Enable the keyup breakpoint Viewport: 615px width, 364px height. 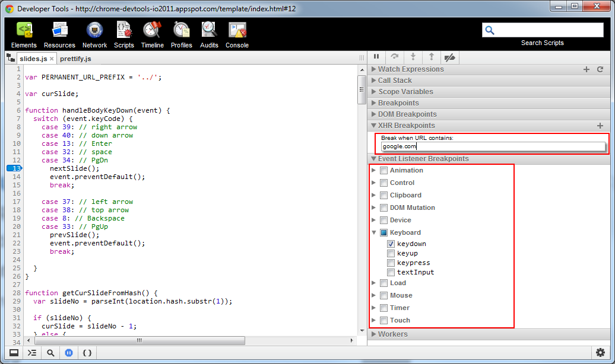point(391,254)
